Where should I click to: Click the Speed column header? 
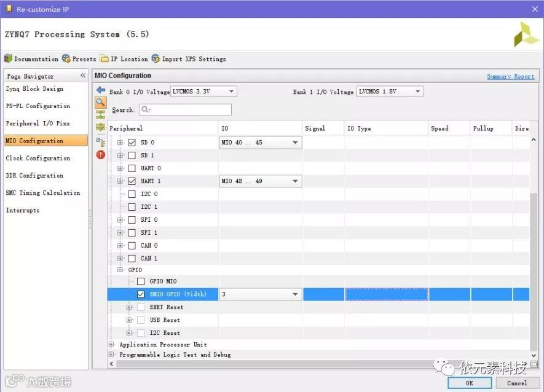pyautogui.click(x=449, y=128)
